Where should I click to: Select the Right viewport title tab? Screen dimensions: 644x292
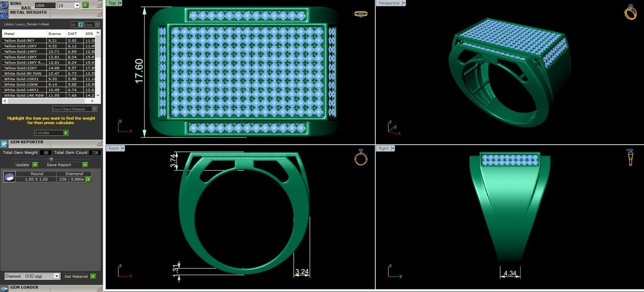coord(384,148)
